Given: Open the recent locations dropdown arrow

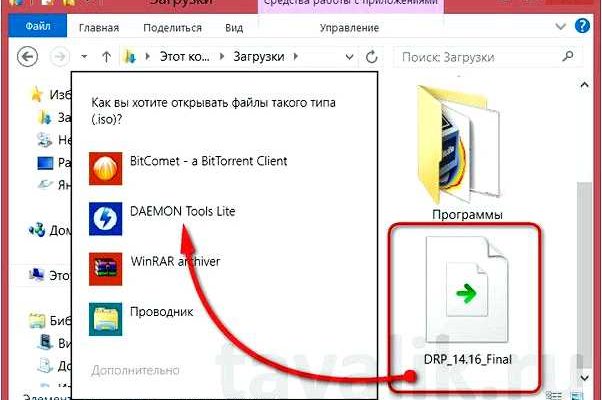Looking at the screenshot, I should 84,57.
